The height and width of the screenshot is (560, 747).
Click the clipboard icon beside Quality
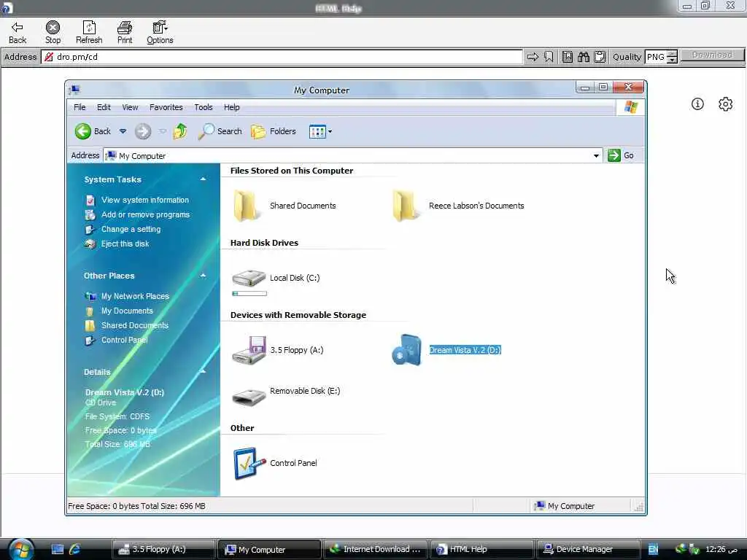tap(600, 57)
